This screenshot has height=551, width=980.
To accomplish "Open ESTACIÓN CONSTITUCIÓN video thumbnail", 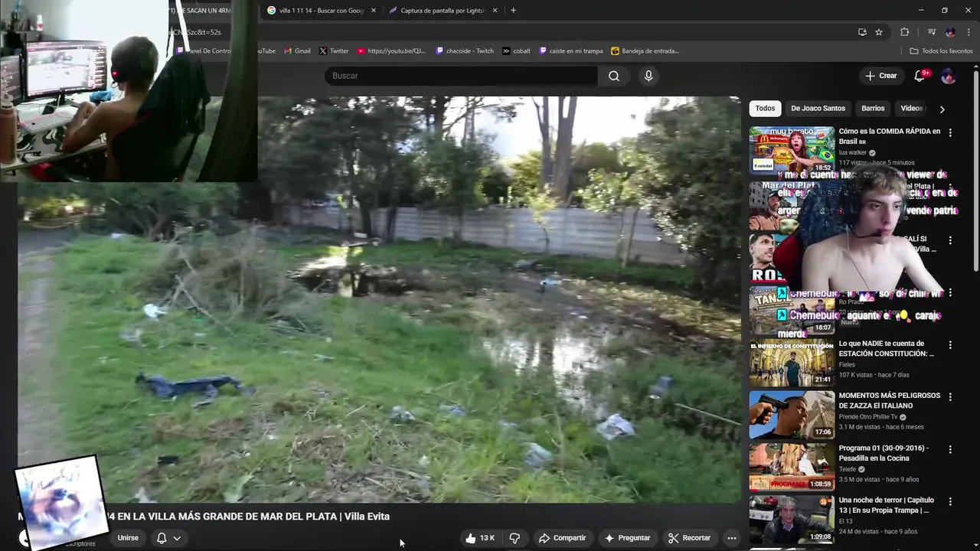I will 792,363.
